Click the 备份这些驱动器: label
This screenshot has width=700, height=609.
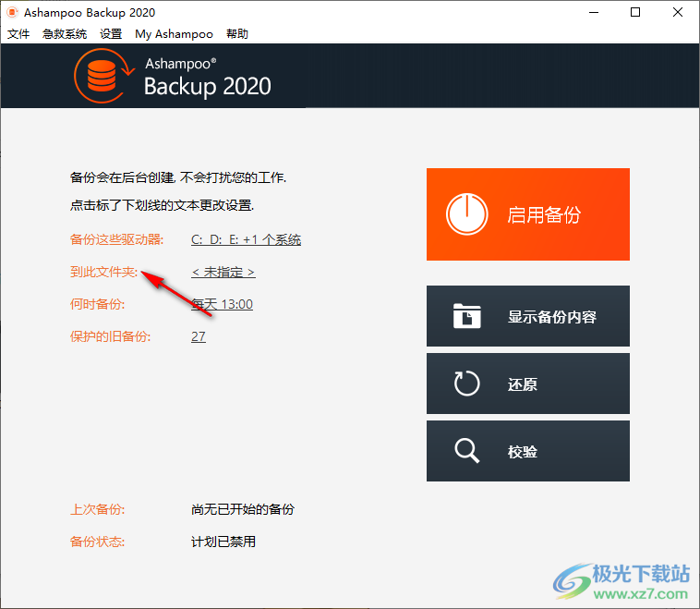point(117,240)
